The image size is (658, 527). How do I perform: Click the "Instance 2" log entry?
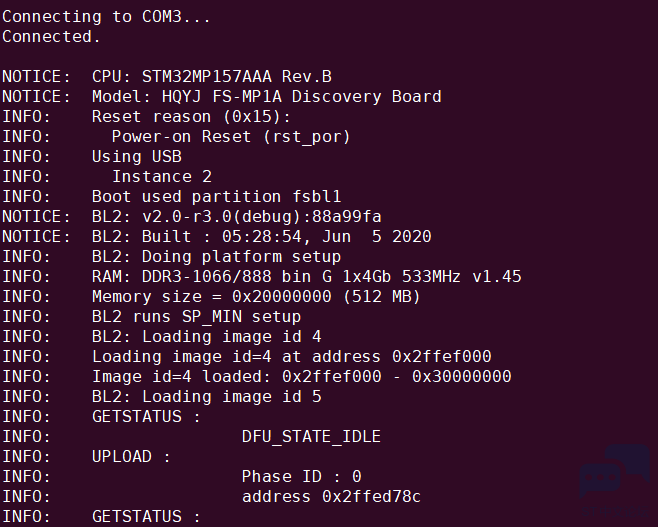pos(162,177)
